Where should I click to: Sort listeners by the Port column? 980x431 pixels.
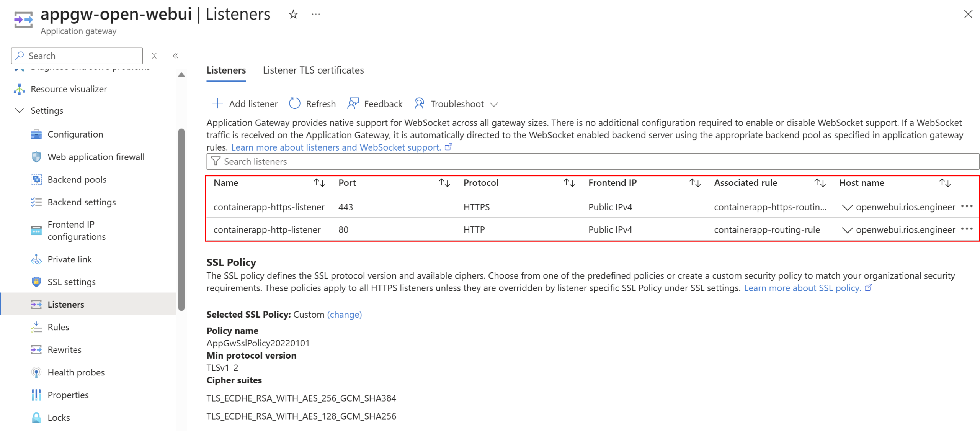[x=444, y=183]
